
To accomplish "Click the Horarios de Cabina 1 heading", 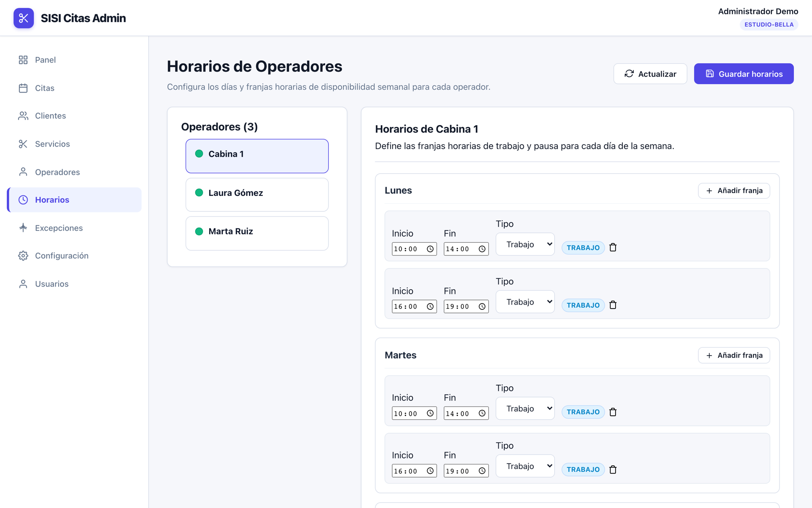I will (x=426, y=129).
